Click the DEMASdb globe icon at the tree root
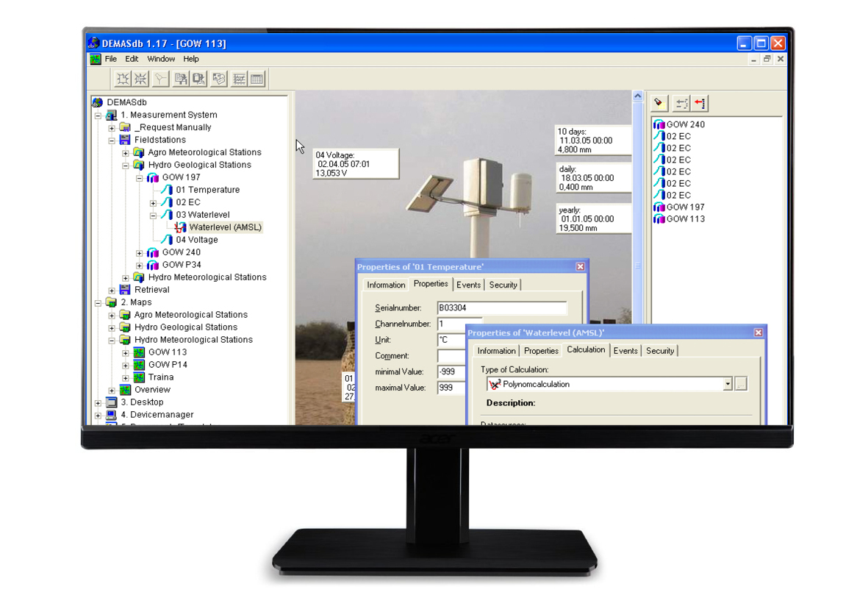 tap(98, 102)
